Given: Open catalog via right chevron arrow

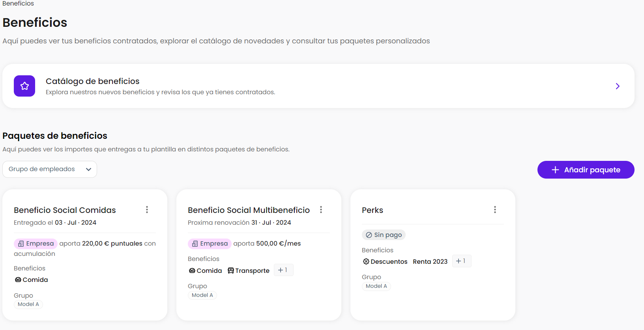Looking at the screenshot, I should [618, 86].
